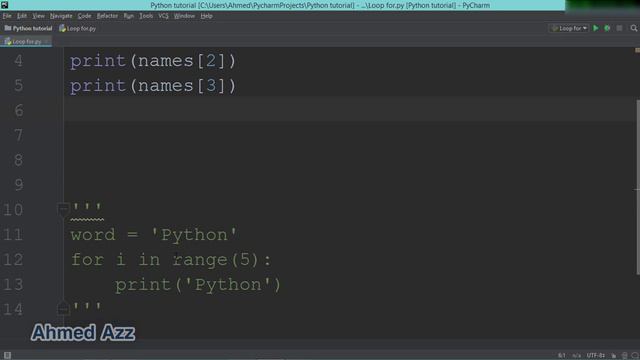Click print(names[3]) on line 5
640x360 pixels.
[x=153, y=86]
